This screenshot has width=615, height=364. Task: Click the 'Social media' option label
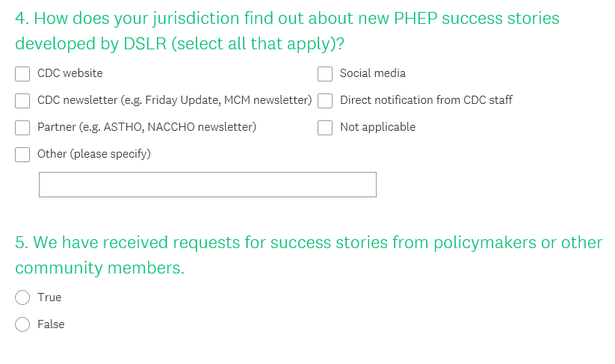[x=373, y=73]
